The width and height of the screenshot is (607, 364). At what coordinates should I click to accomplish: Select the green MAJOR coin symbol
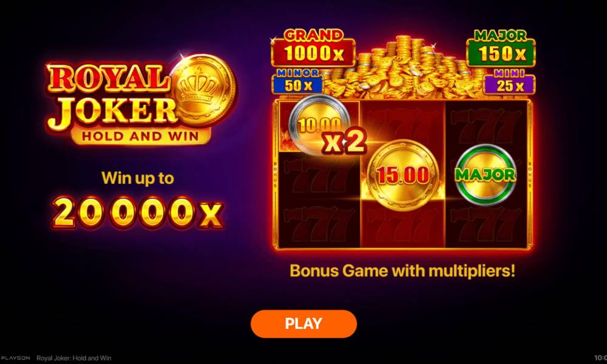[486, 175]
